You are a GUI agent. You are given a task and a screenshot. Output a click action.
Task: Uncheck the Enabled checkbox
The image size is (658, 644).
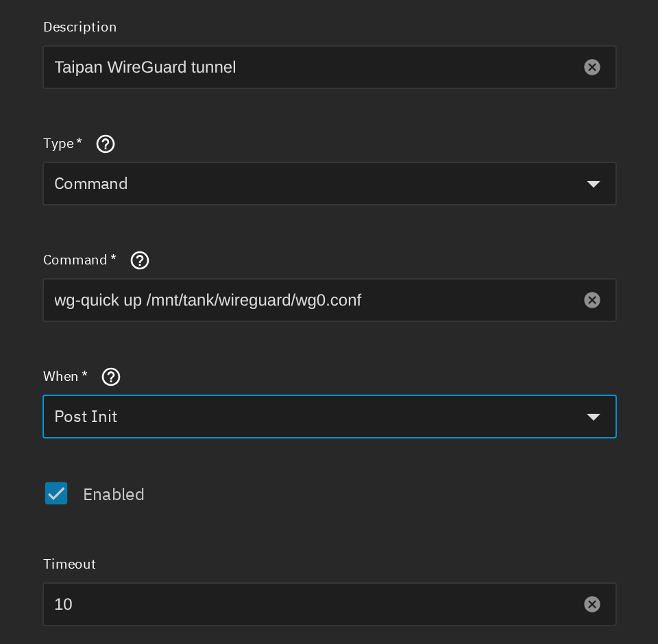click(56, 493)
